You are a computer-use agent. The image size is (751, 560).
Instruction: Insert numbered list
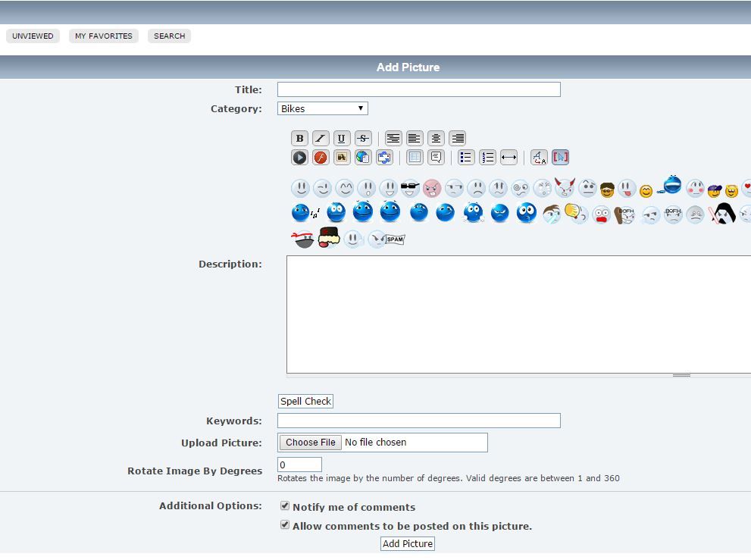click(487, 157)
